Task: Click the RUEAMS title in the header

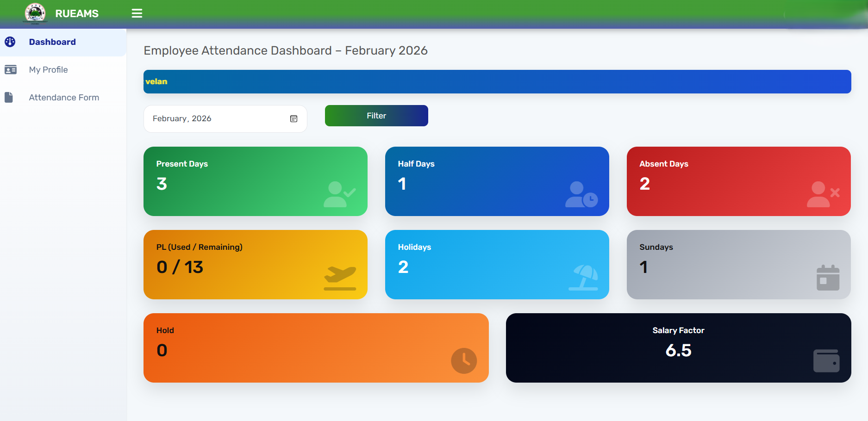Action: coord(77,13)
